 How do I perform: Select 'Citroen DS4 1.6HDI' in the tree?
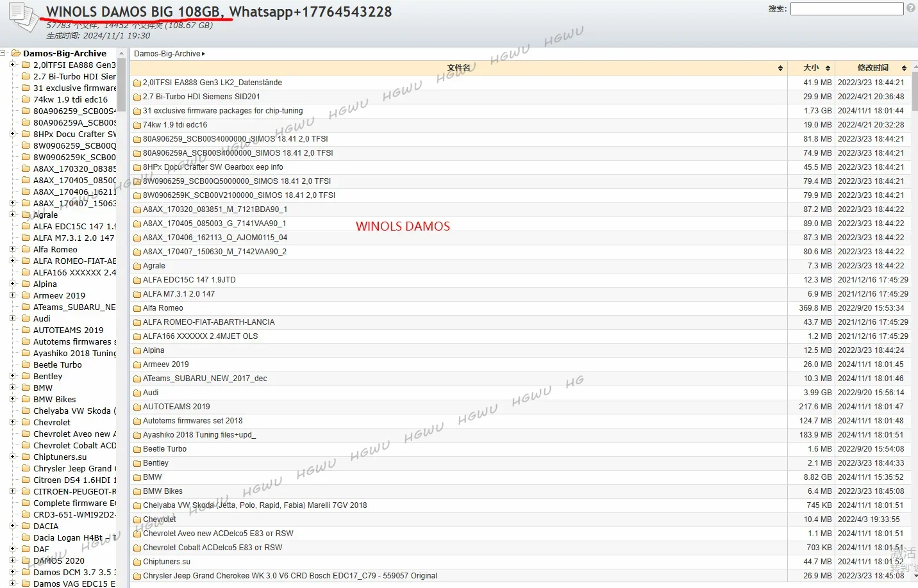click(75, 480)
